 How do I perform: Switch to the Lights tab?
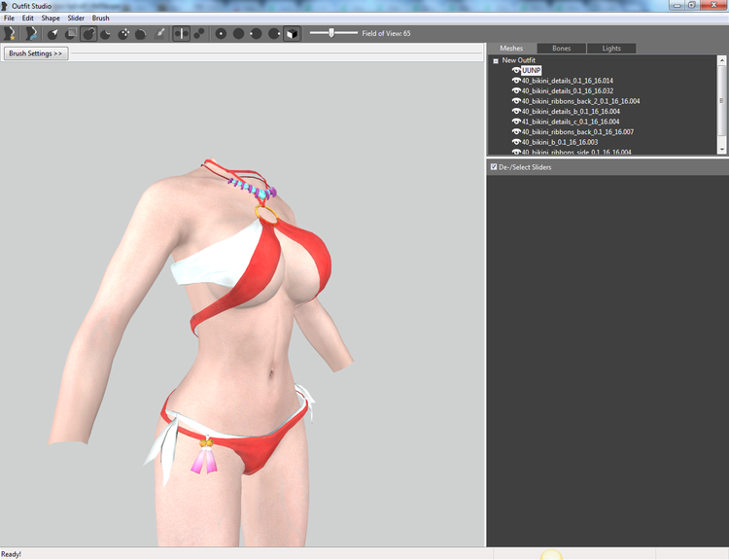(x=611, y=49)
